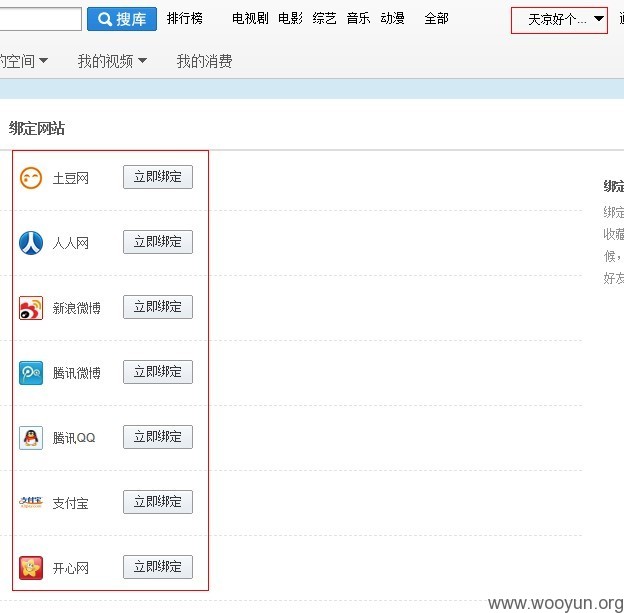Focus the search input field
This screenshot has width=624, height=613.
[x=40, y=19]
